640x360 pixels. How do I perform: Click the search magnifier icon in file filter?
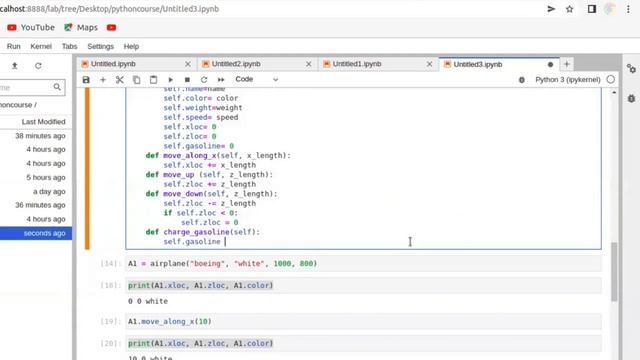tap(57, 87)
